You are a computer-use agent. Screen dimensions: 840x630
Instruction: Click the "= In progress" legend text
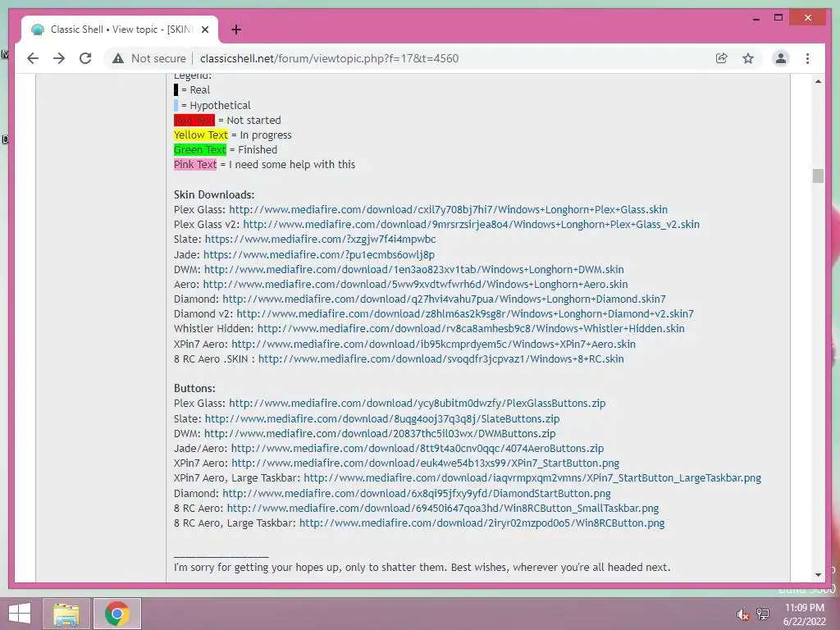tap(262, 135)
